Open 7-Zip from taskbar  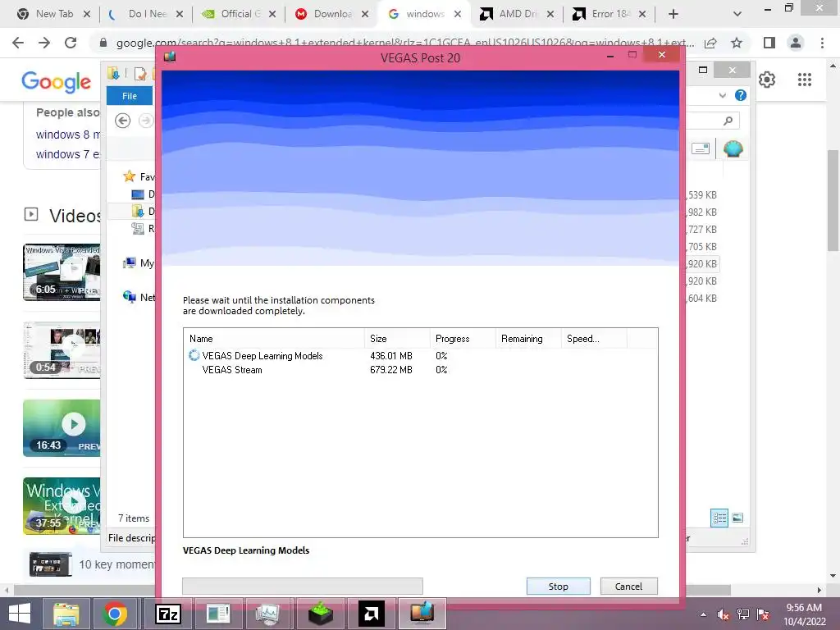coord(167,614)
